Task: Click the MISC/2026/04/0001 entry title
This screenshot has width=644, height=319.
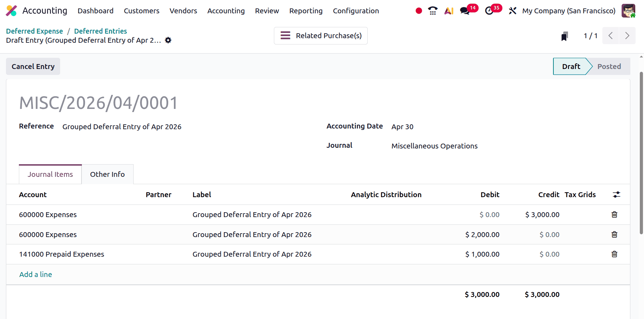Action: click(x=99, y=103)
